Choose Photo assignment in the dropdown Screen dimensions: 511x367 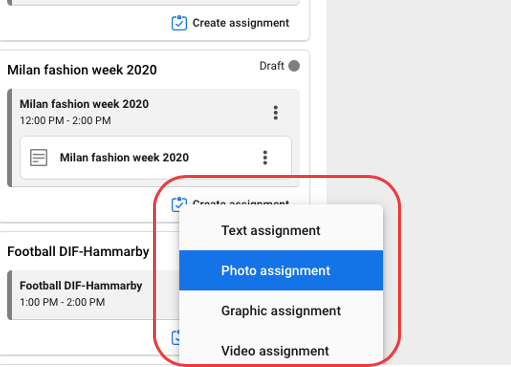pos(281,270)
